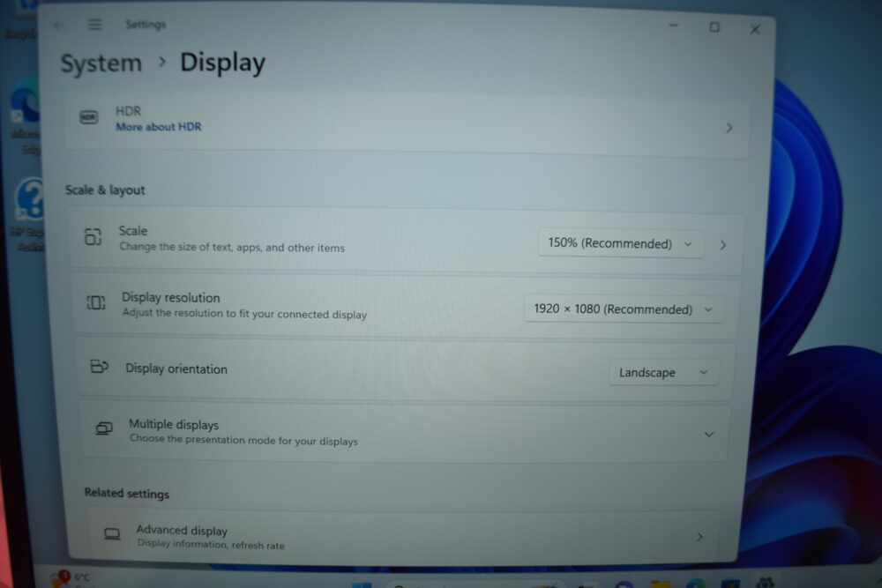Click the Display orientation label
The image size is (882, 588).
pos(176,368)
